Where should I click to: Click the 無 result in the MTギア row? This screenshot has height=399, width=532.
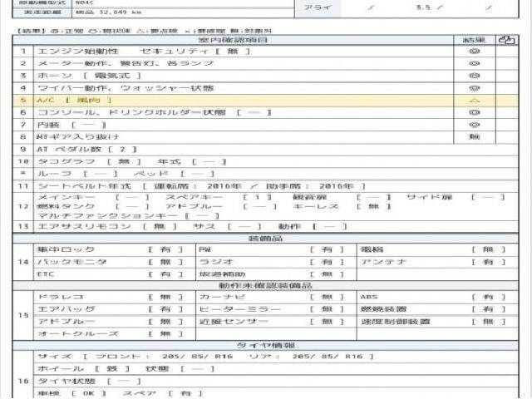(475, 137)
